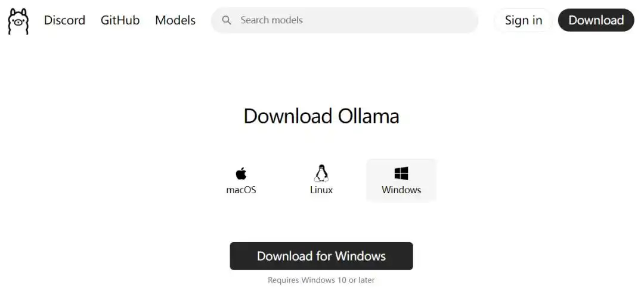Select the Linux penguin icon
The height and width of the screenshot is (297, 644).
[321, 174]
